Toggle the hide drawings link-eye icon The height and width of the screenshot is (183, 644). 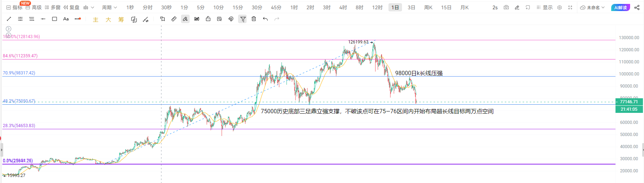coord(231,19)
